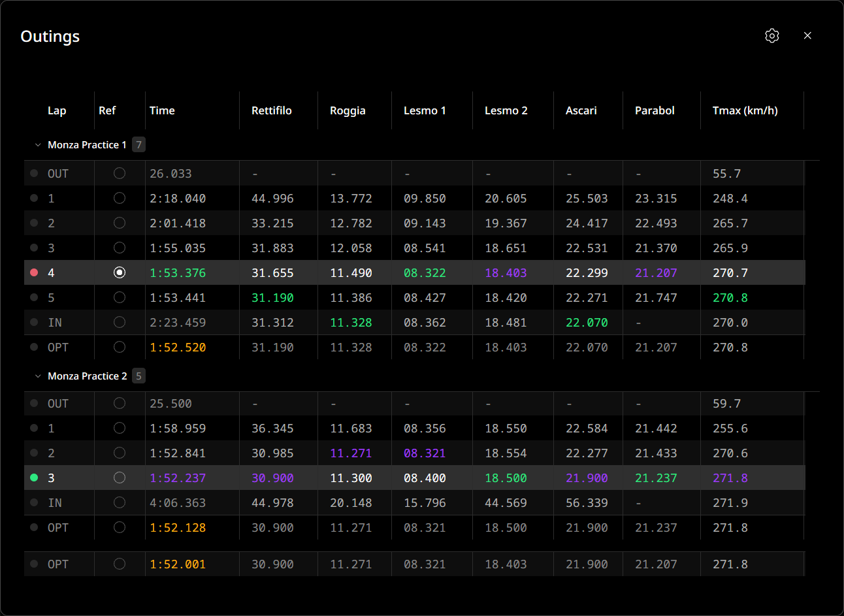Viewport: 844px width, 616px height.
Task: Click the Ascari column header
Action: coord(581,110)
